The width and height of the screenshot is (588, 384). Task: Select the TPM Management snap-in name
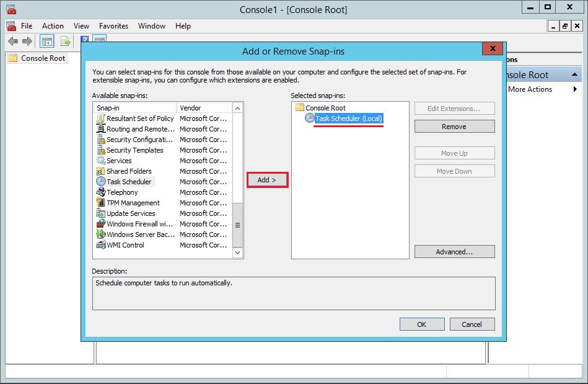click(x=133, y=203)
